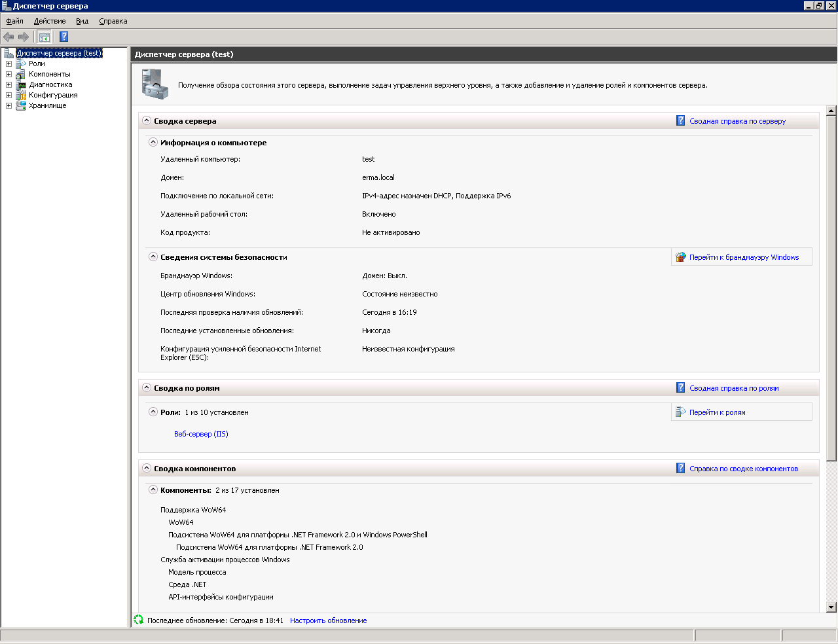Follow the Перейти к ролям link
This screenshot has width=838, height=644.
coord(717,412)
